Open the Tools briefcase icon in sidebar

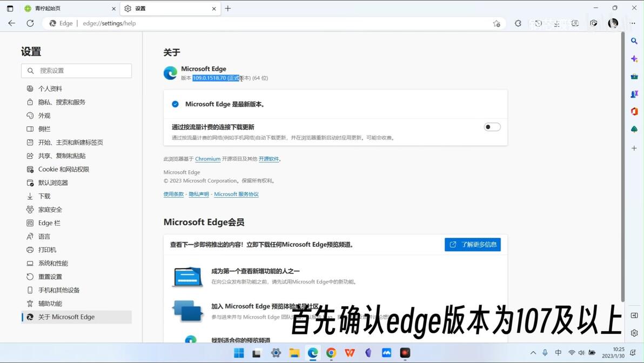(x=634, y=76)
